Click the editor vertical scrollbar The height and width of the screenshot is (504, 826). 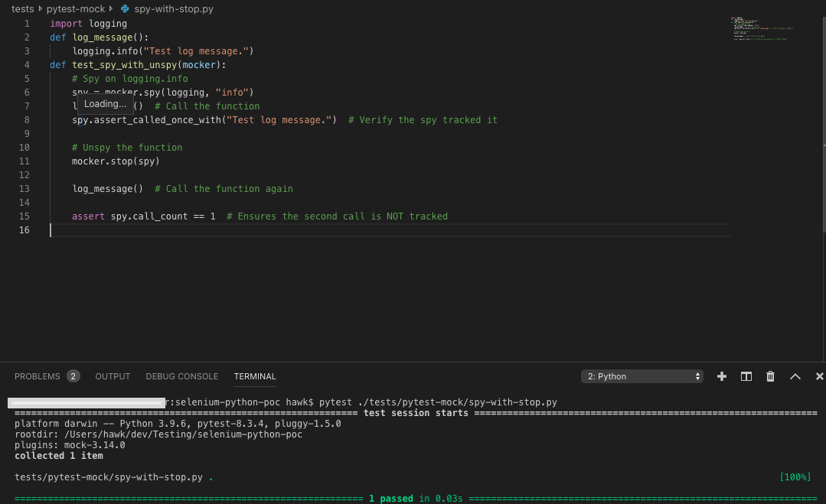click(x=824, y=124)
